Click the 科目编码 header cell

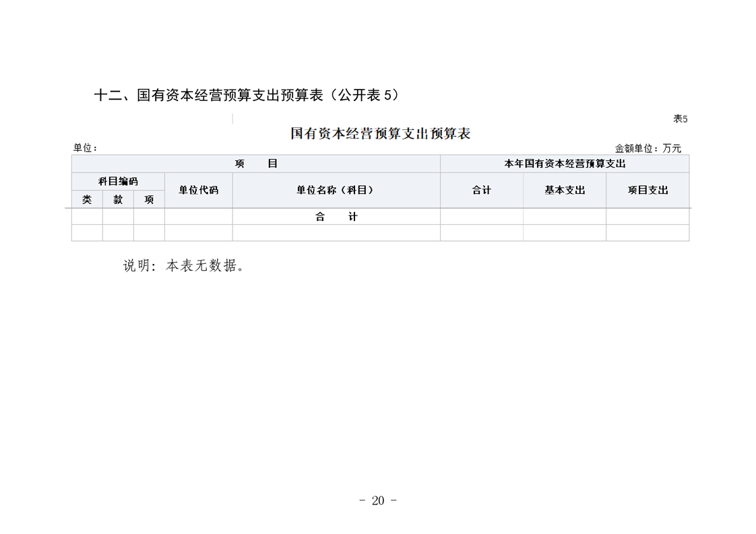(x=118, y=181)
